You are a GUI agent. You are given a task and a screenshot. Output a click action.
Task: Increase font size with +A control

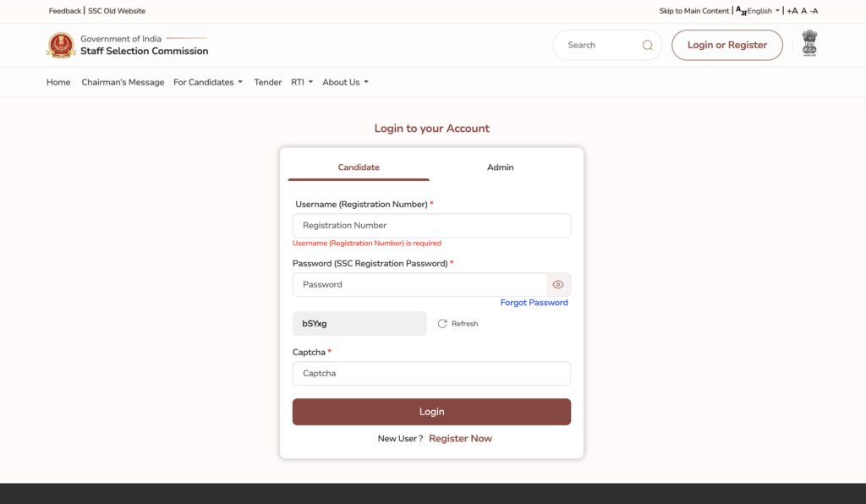click(x=792, y=10)
